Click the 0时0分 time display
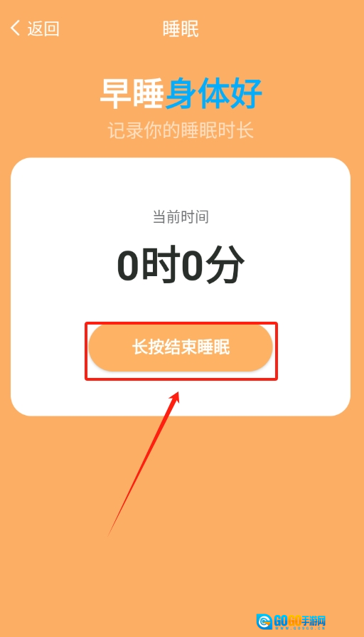 pyautogui.click(x=181, y=265)
